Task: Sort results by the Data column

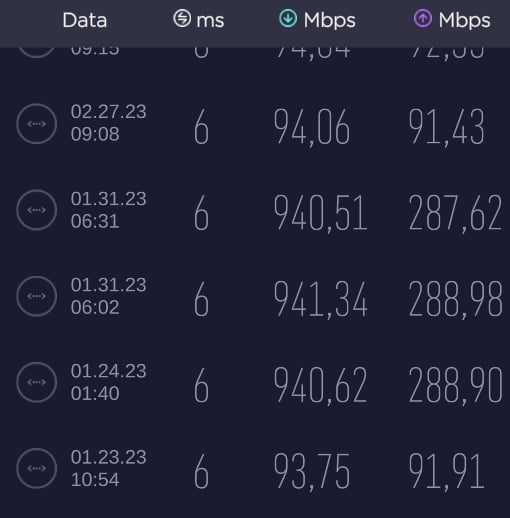Action: [85, 20]
